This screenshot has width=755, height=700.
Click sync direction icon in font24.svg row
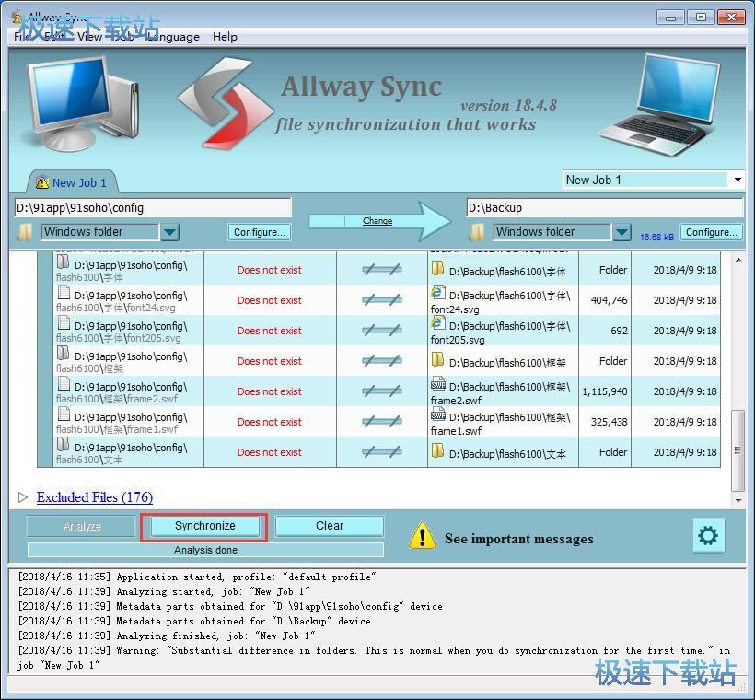point(382,299)
